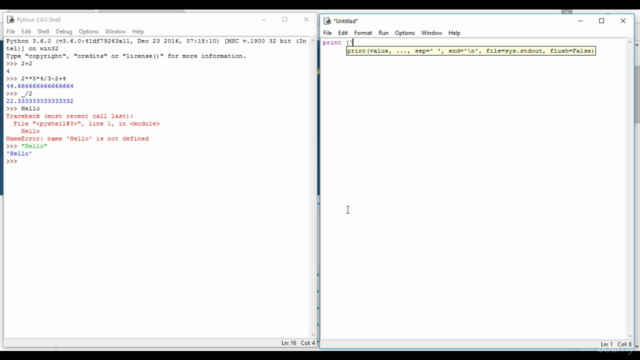Open File menu in Python Shell window
The width and height of the screenshot is (640, 360).
[x=11, y=31]
